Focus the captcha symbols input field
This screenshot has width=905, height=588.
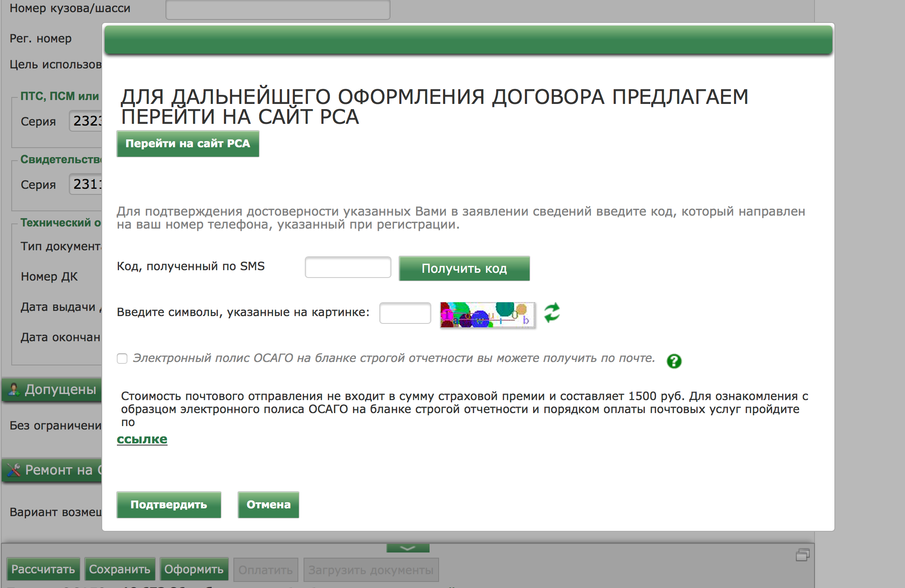click(405, 313)
